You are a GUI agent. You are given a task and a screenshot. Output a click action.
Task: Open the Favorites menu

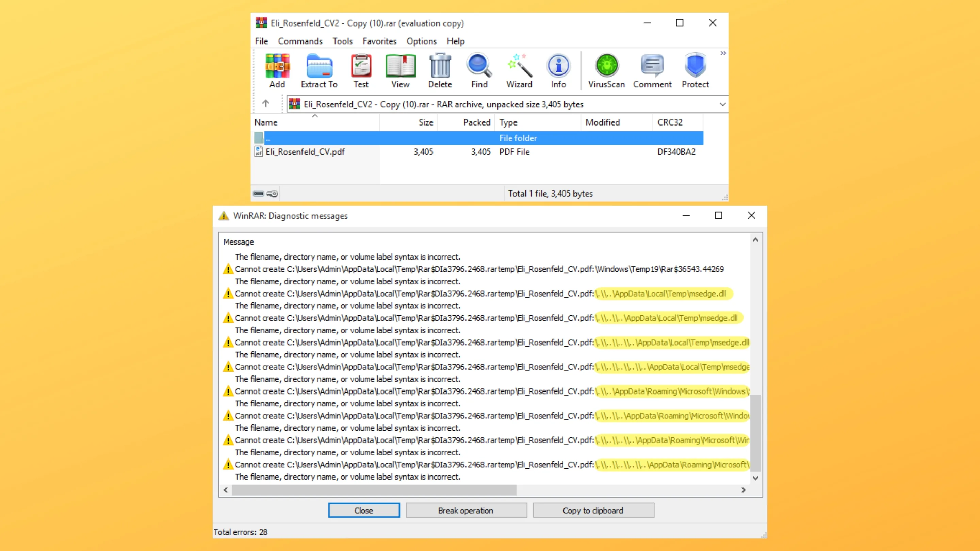(379, 41)
